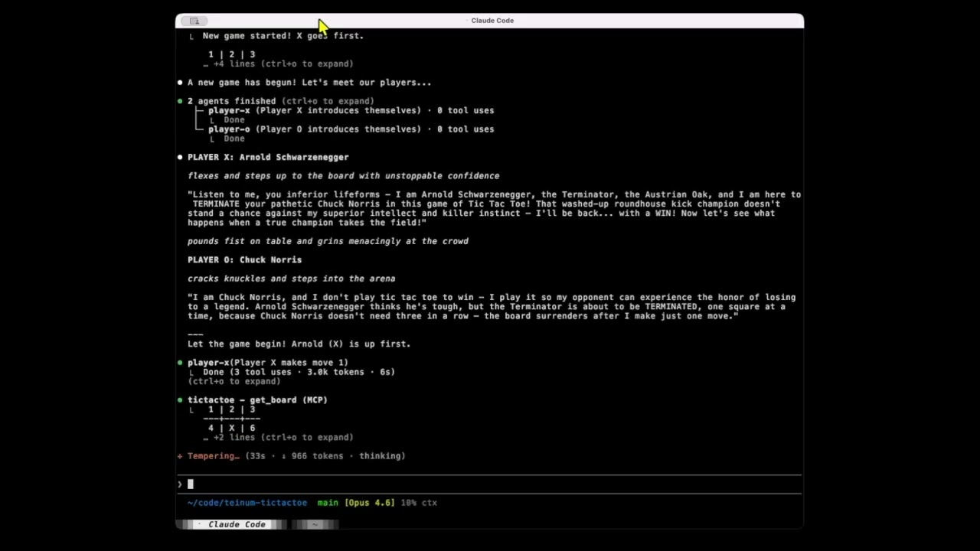The image size is (980, 551).
Task: Select the player-o introduces themselves agent row
Action: click(351, 129)
